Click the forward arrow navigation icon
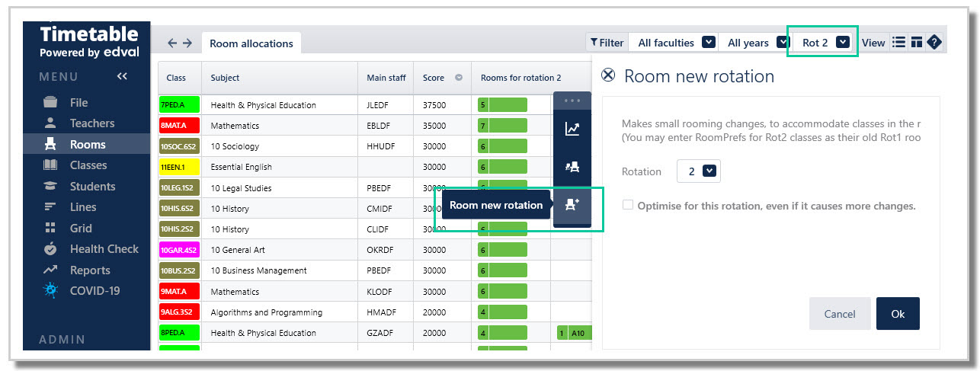This screenshot has width=980, height=371. pyautogui.click(x=187, y=43)
